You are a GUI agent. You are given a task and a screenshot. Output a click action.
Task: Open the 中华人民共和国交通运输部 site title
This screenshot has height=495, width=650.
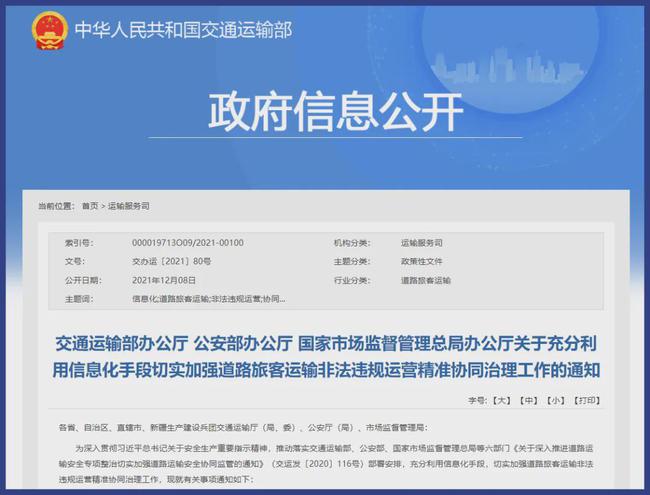(x=184, y=30)
